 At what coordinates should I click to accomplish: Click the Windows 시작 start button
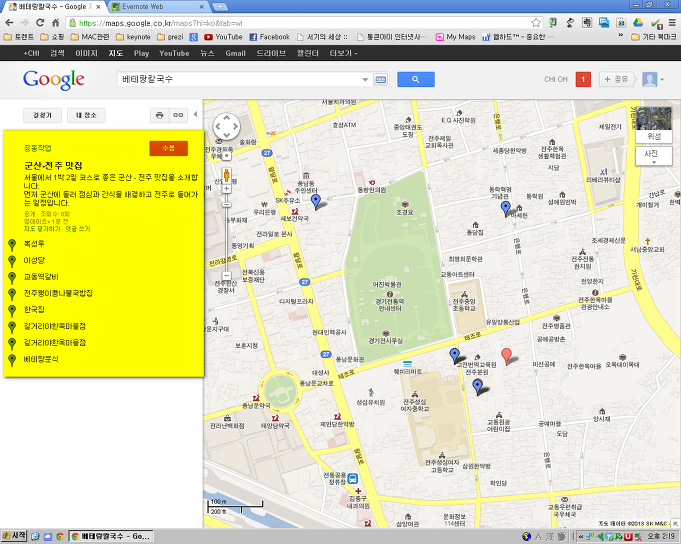(x=14, y=536)
